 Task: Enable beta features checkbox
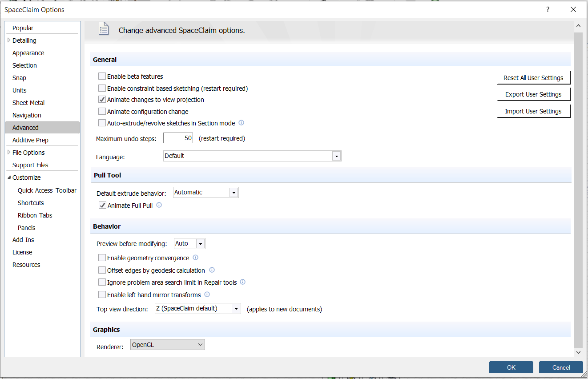102,77
